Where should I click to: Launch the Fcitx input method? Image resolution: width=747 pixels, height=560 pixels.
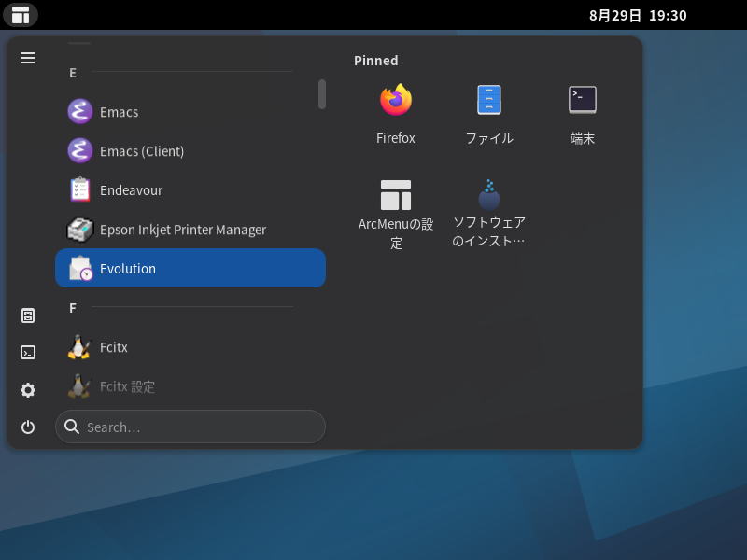(190, 347)
